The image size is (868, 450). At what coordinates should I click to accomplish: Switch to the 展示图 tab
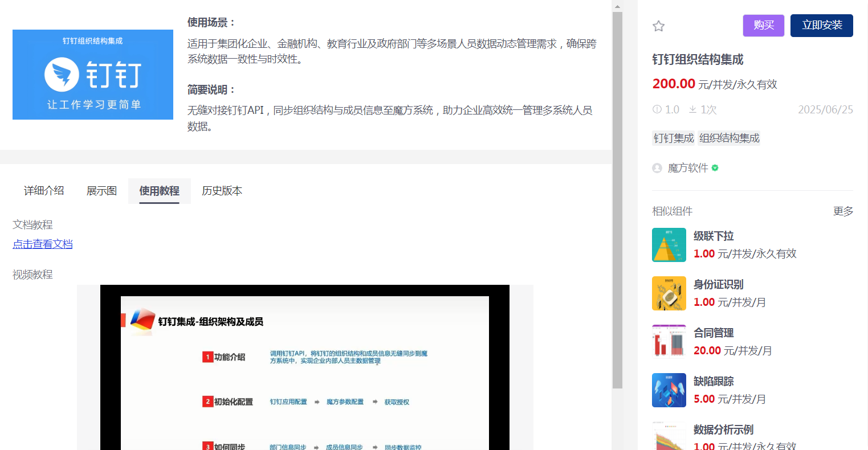tap(101, 191)
